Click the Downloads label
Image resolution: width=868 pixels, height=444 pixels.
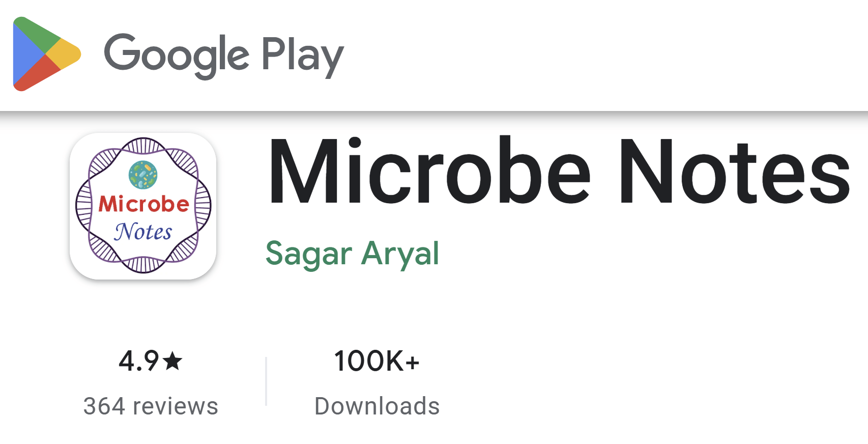tap(377, 406)
